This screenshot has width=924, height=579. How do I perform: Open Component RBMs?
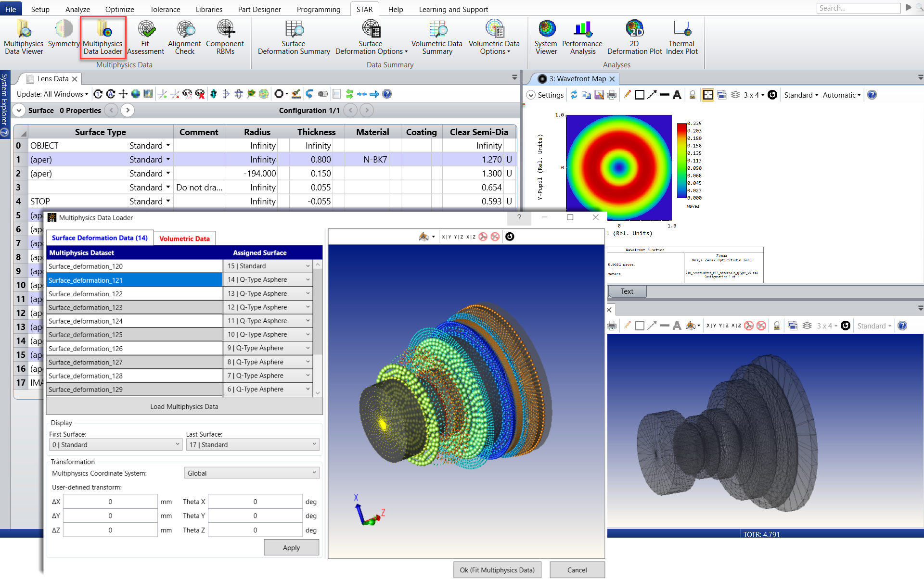coord(225,38)
